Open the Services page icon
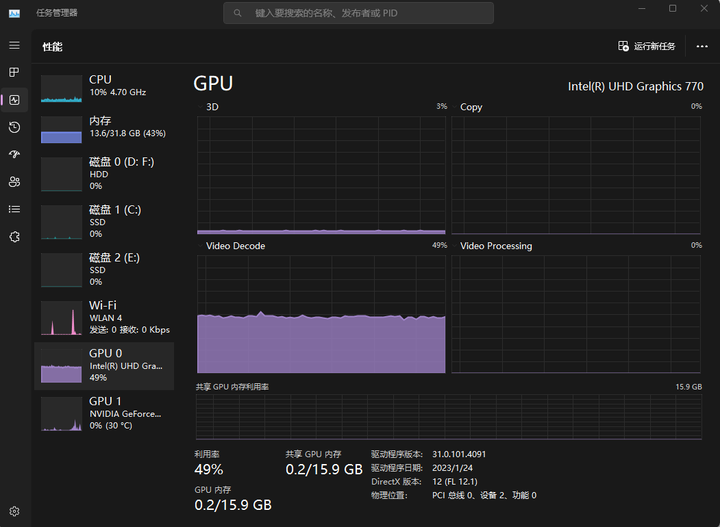The width and height of the screenshot is (720, 527). 14,237
